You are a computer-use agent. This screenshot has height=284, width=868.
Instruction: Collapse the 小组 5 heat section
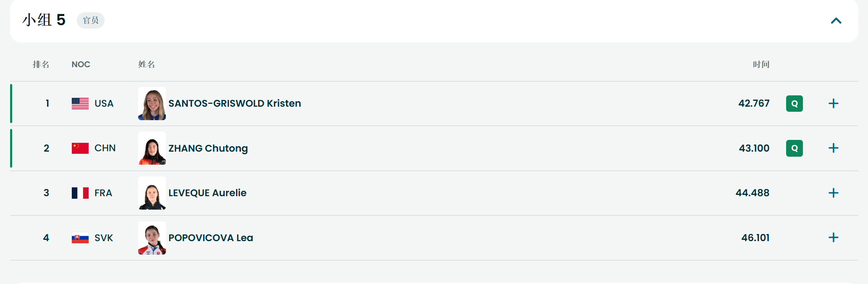(836, 21)
